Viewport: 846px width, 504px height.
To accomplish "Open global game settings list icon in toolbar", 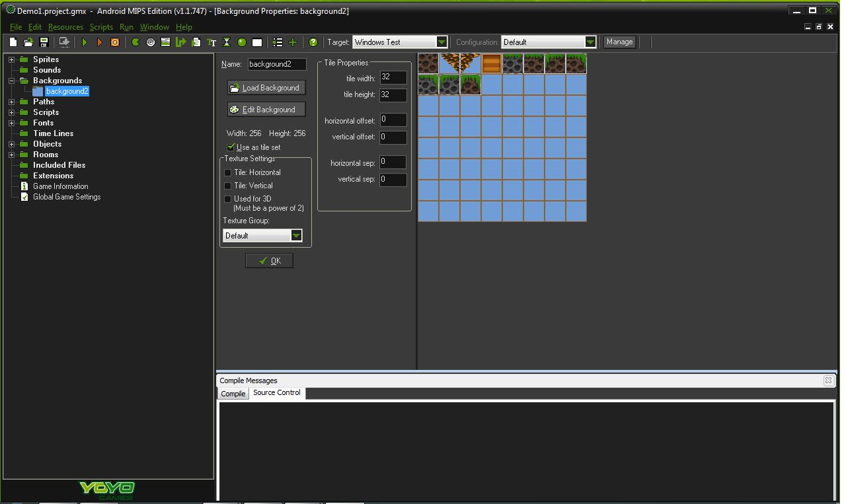I will [278, 42].
